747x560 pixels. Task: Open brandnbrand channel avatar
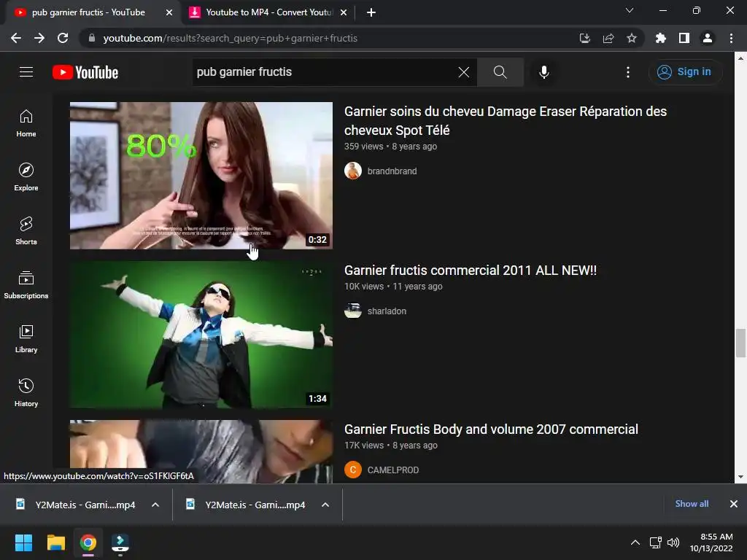click(353, 171)
